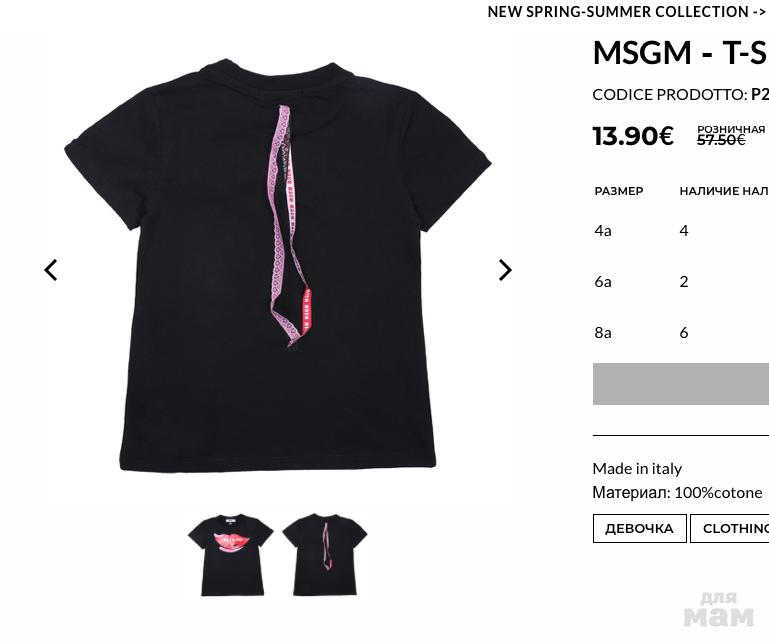Select the front view lips t-shirt thumbnail
This screenshot has width=769, height=641.
[231, 555]
